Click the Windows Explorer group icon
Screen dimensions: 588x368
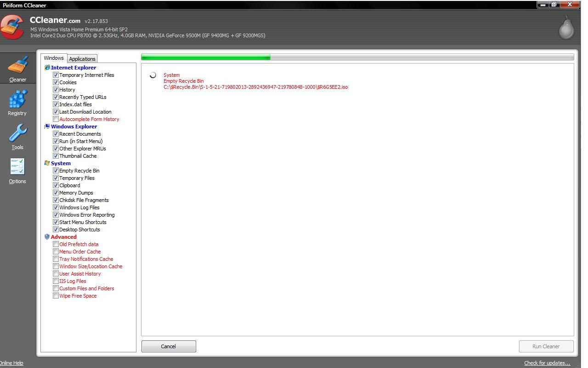coord(47,126)
